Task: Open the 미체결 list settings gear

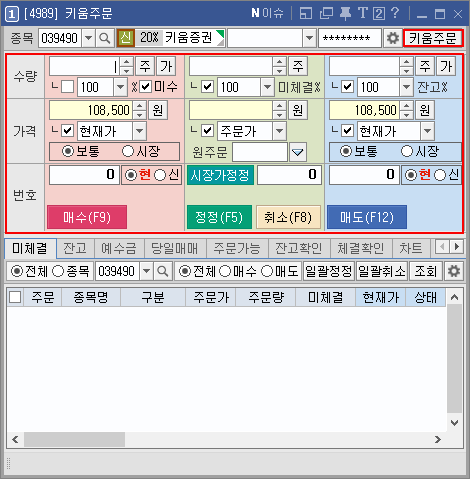Action: (x=454, y=271)
